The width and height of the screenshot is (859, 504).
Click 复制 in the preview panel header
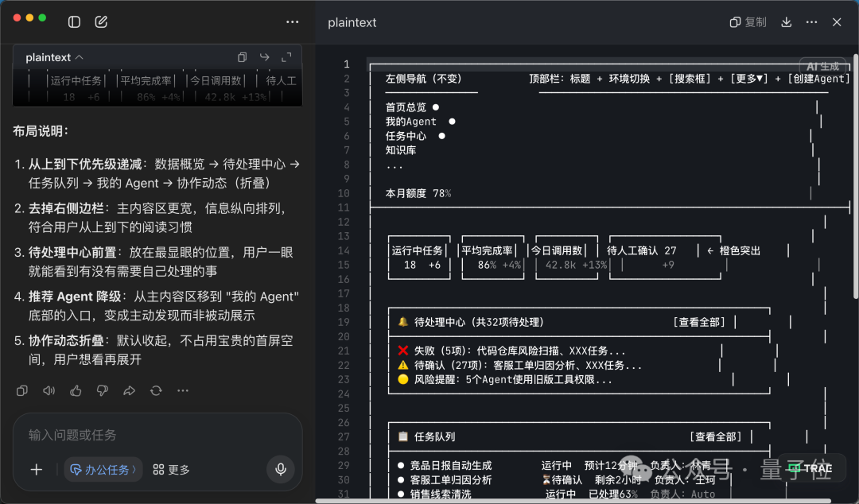(x=748, y=22)
